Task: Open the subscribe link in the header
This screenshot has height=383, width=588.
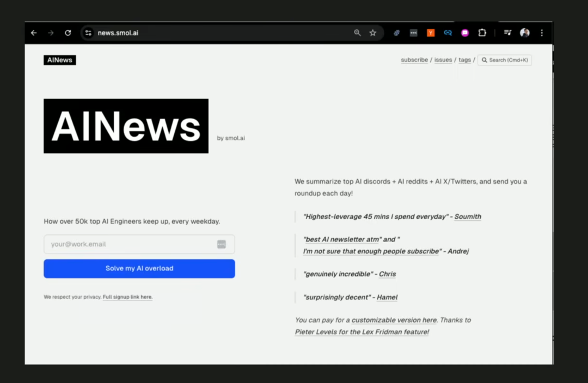Action: tap(414, 60)
